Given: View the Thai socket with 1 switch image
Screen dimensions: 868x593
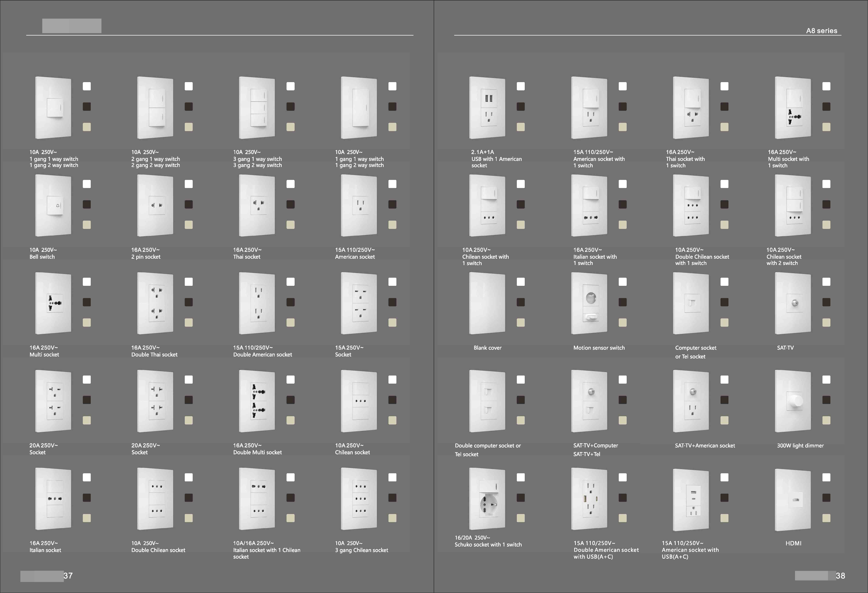Looking at the screenshot, I should [x=691, y=108].
